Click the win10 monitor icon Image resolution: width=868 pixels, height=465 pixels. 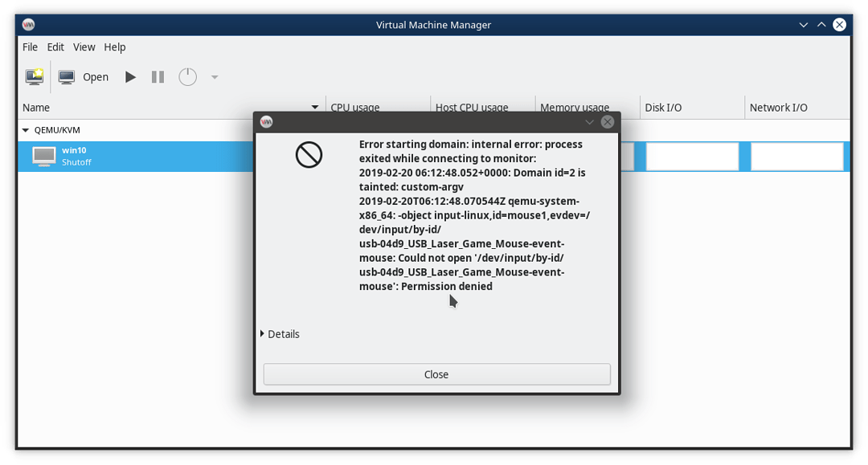pos(43,156)
